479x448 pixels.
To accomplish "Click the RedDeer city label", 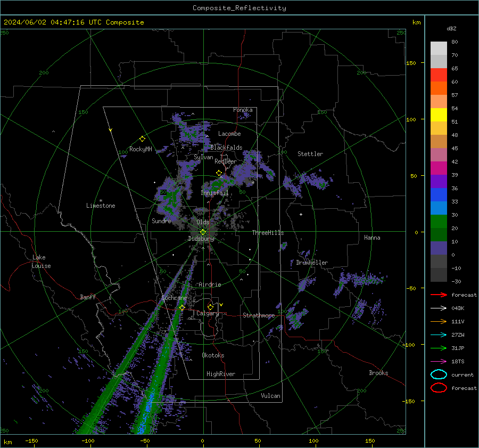I will [x=226, y=161].
